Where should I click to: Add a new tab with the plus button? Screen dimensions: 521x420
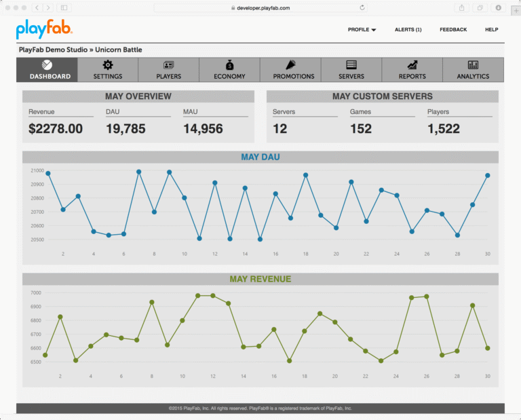point(516,11)
